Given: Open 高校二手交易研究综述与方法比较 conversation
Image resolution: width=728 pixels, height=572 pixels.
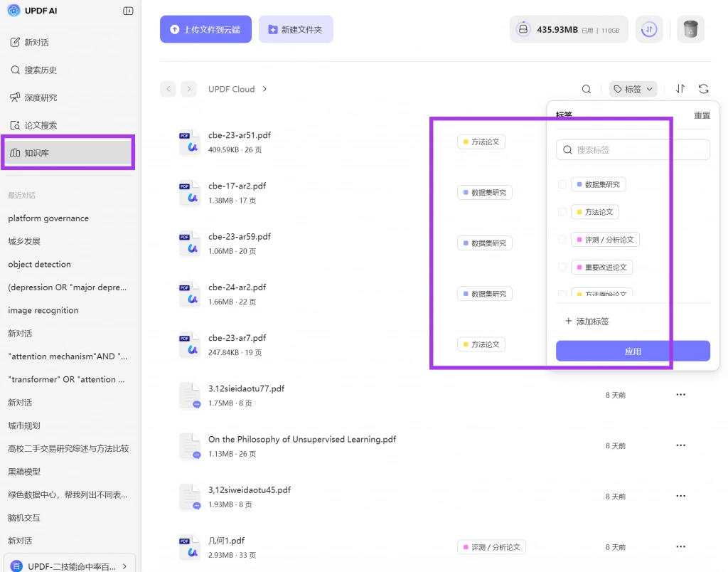Looking at the screenshot, I should 68,448.
